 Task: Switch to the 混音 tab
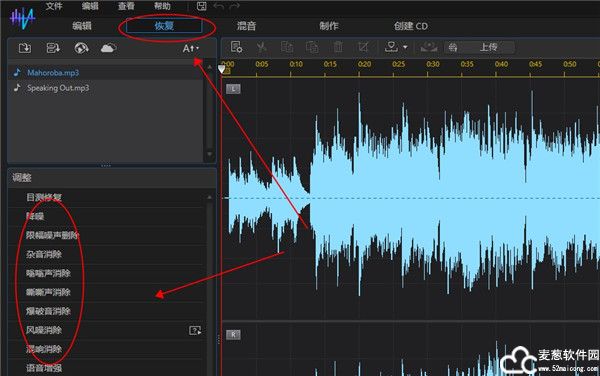(246, 26)
